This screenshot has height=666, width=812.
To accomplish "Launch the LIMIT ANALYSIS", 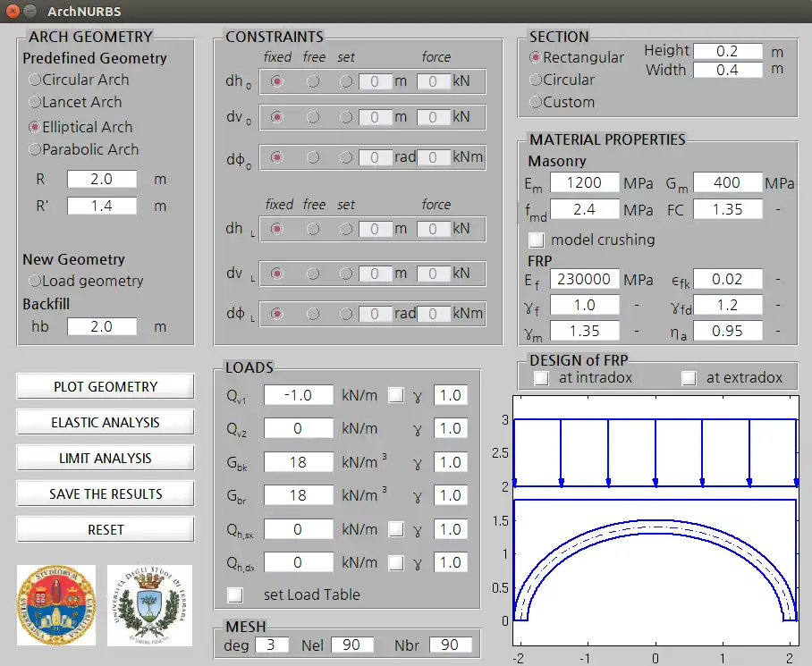I will pyautogui.click(x=105, y=458).
